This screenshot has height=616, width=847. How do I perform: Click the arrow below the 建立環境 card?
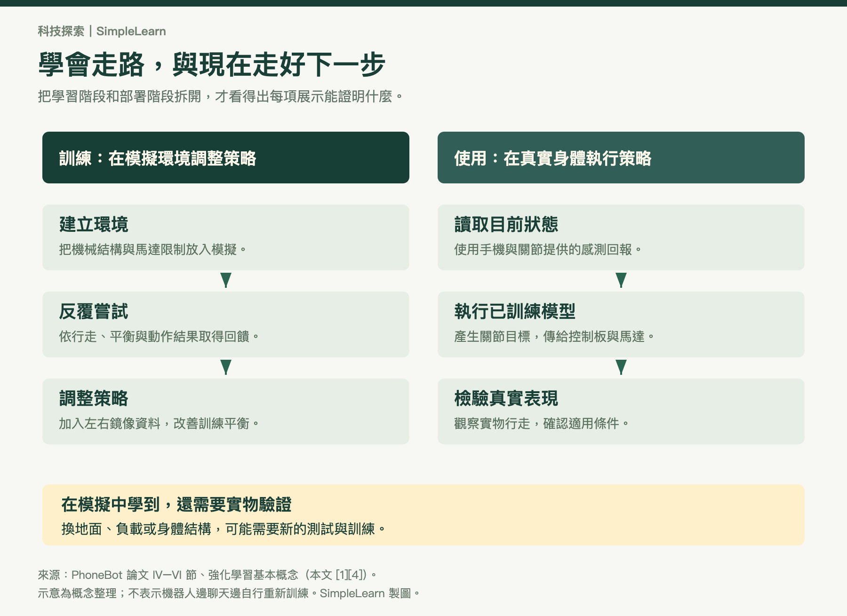coord(226,280)
